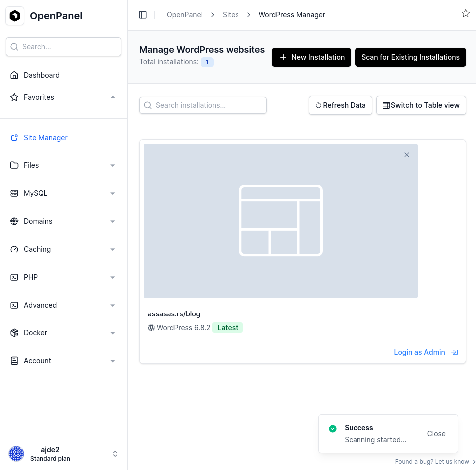Click the Site Manager icon
The height and width of the screenshot is (470, 476).
pos(14,138)
